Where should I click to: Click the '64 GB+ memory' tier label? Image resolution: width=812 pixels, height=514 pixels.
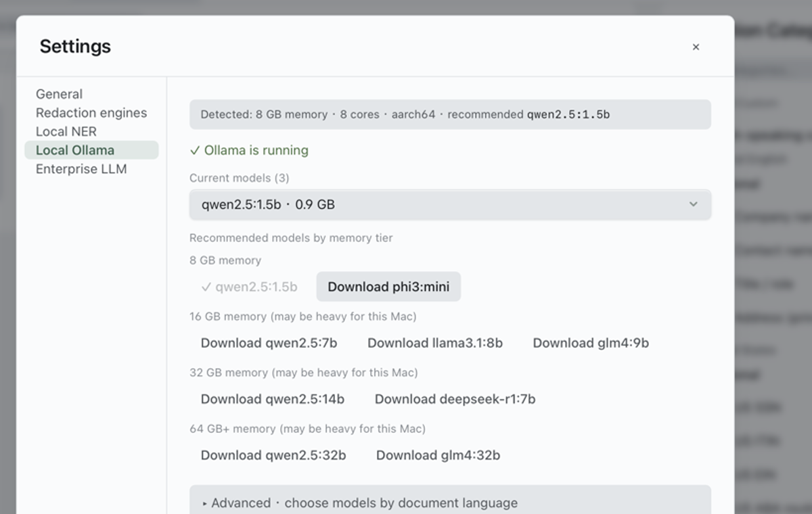308,429
